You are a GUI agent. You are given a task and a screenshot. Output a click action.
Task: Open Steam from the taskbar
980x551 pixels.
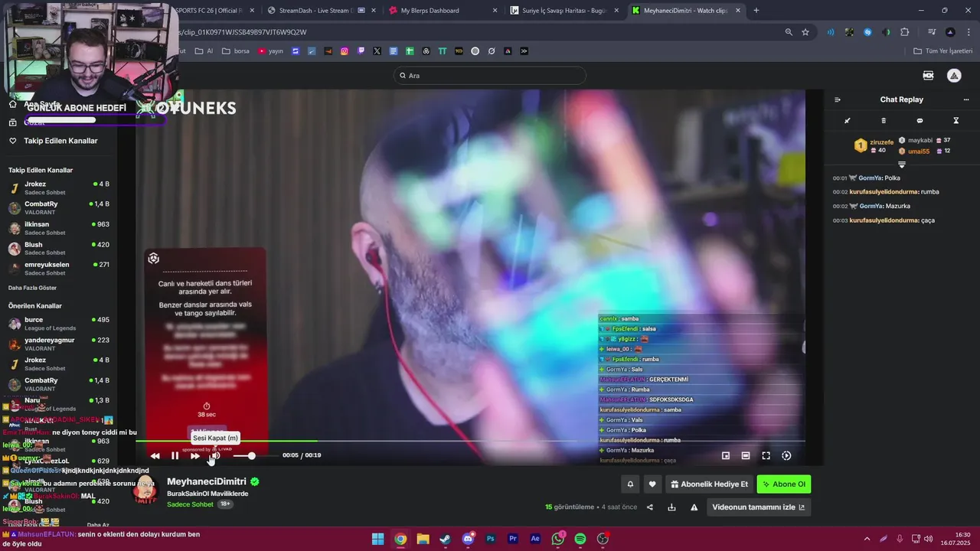[445, 539]
